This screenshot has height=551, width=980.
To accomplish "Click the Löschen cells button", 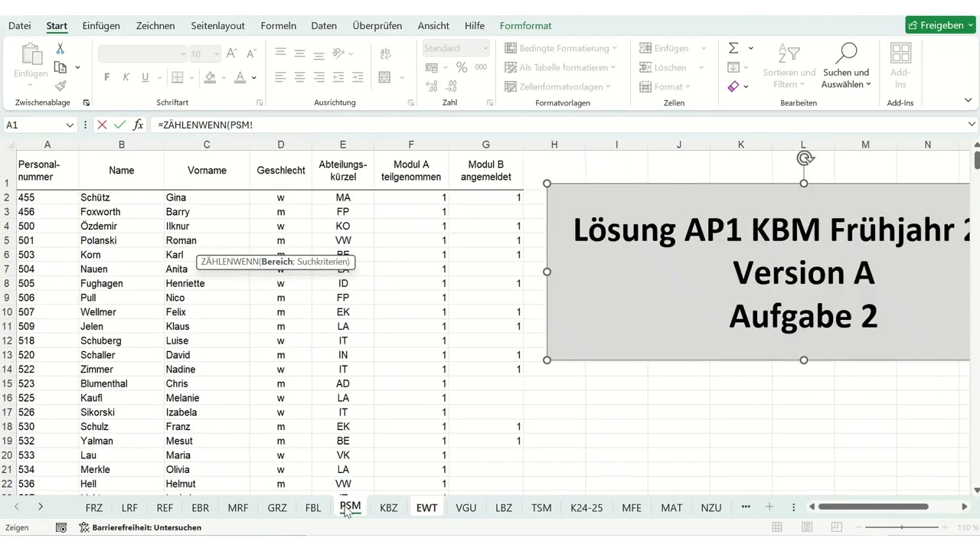I will coord(663,67).
